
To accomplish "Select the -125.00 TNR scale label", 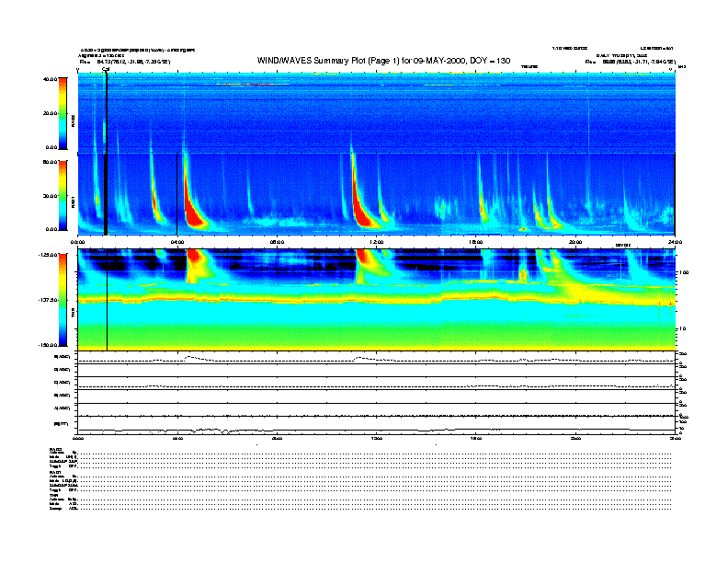I will (x=49, y=255).
